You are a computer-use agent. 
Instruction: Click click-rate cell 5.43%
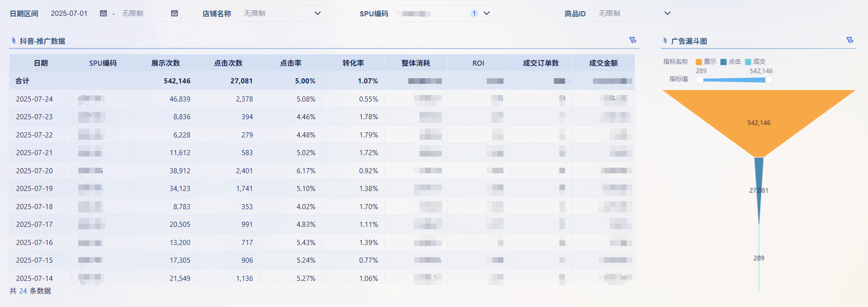click(306, 242)
